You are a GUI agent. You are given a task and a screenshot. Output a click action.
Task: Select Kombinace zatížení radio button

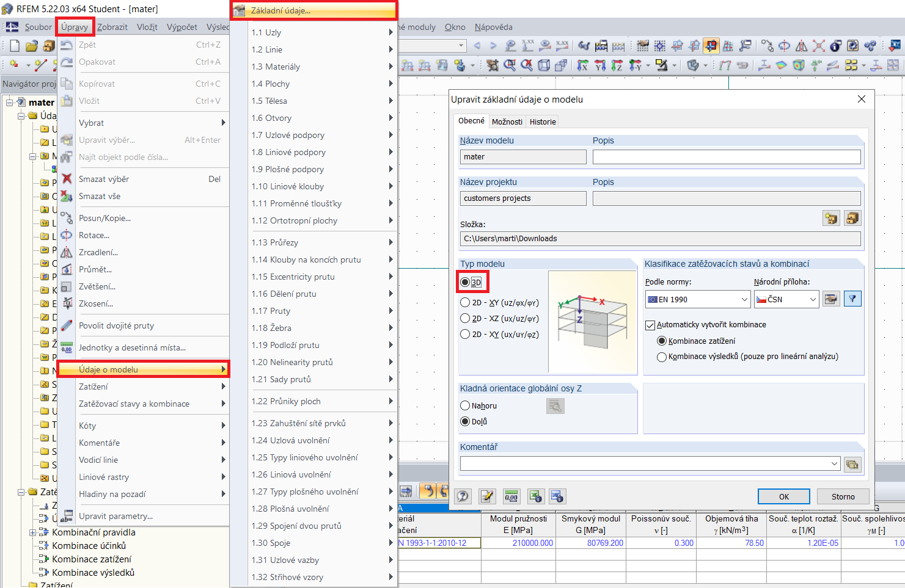point(661,341)
